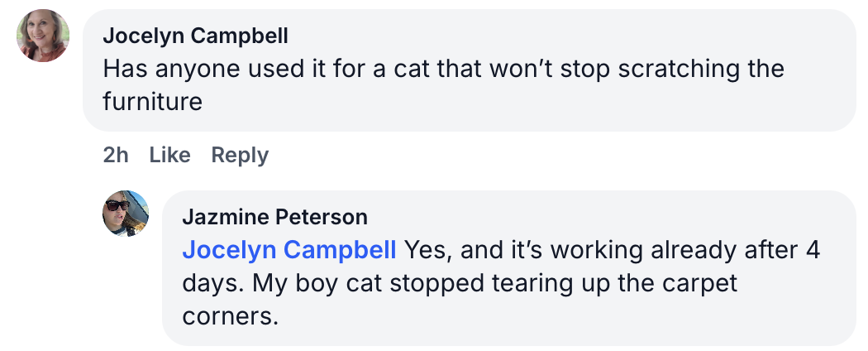Click Jocelyn Campbell's name above her comment

click(195, 36)
